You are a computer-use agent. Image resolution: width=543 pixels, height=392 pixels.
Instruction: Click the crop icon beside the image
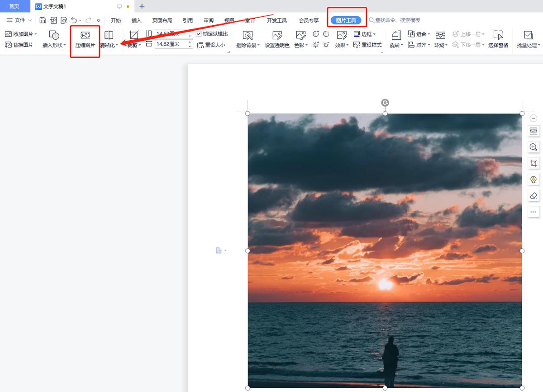[x=533, y=163]
